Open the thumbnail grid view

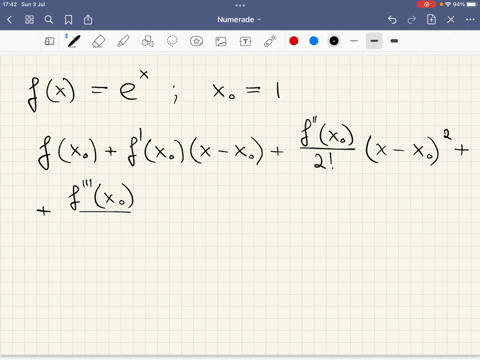pos(29,20)
